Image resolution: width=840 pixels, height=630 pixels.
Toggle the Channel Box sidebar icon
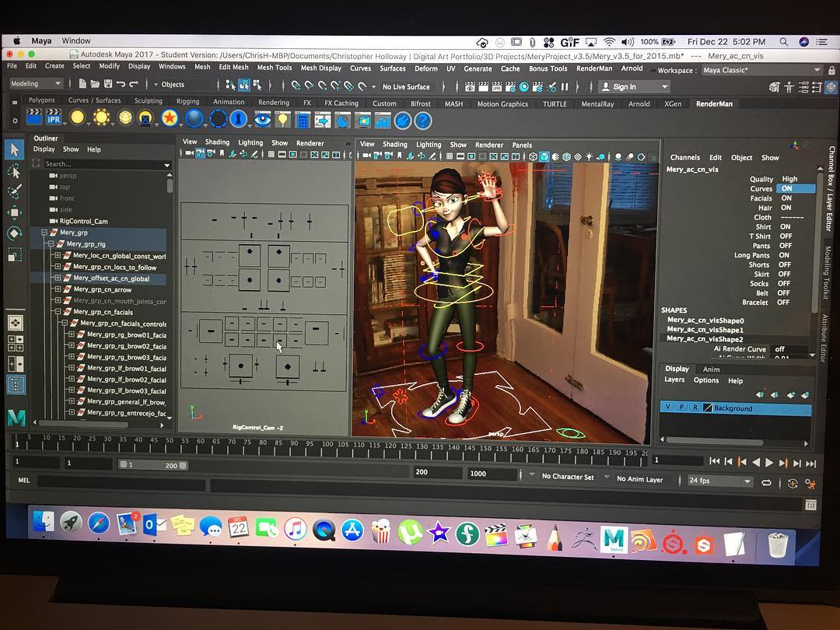click(x=831, y=87)
